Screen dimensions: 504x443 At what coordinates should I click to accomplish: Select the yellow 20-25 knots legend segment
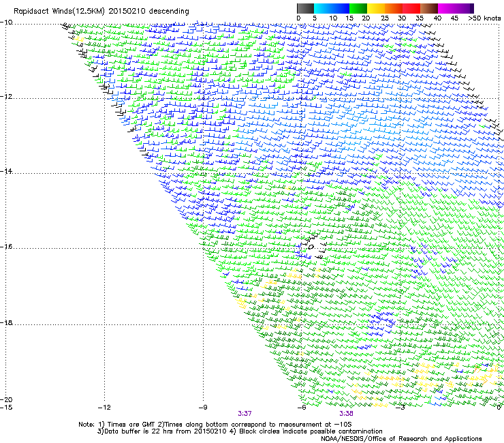point(376,8)
